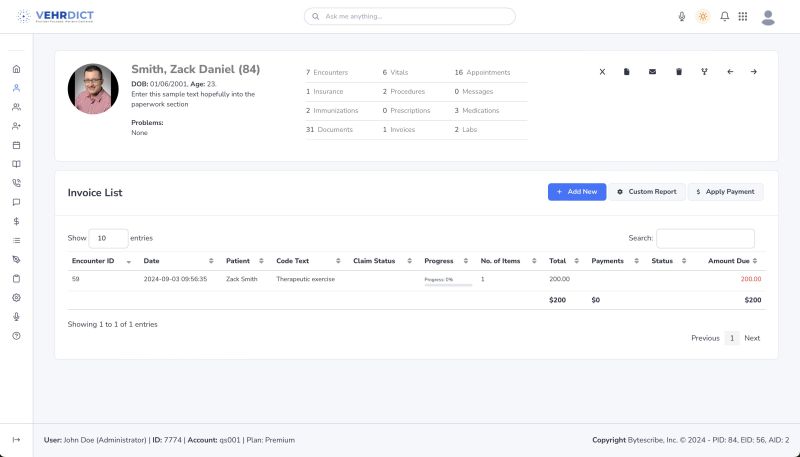
Task: Click the microphone icon in top bar
Action: pos(682,17)
